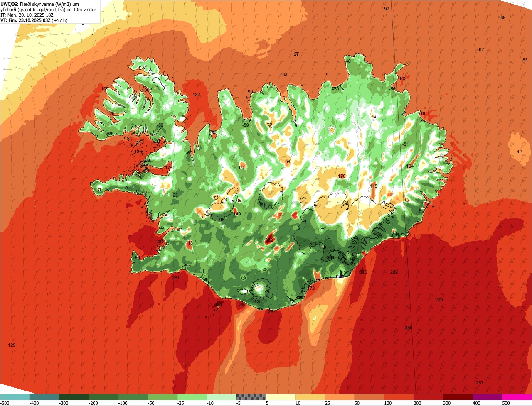
Task: Select the map value 27
Action: [x=296, y=54]
